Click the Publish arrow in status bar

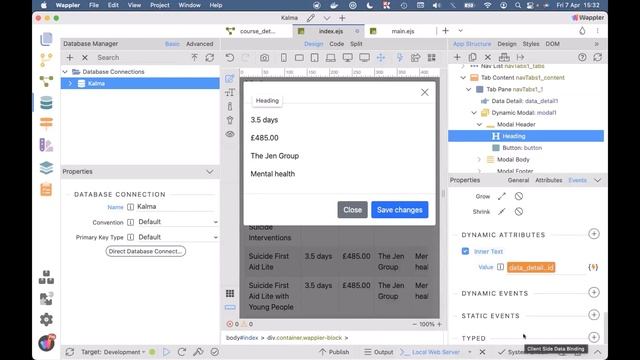click(x=334, y=352)
